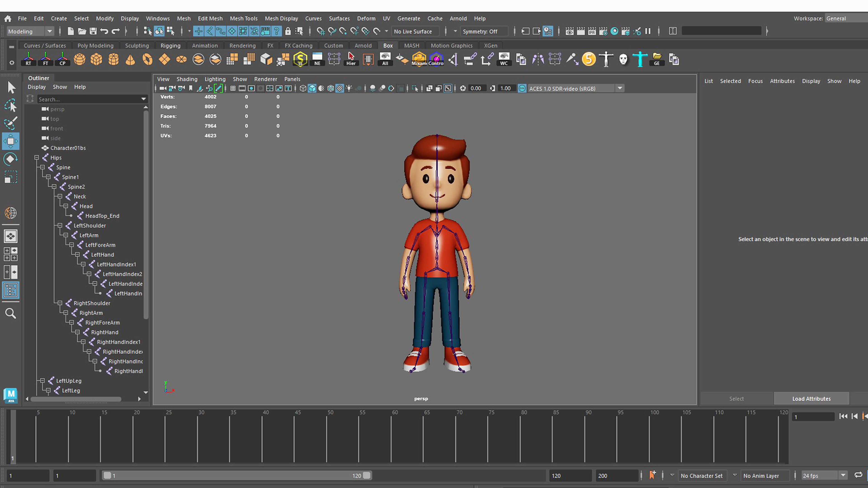The height and width of the screenshot is (488, 868).
Task: Toggle use all lights in viewport toolbar
Action: 349,88
